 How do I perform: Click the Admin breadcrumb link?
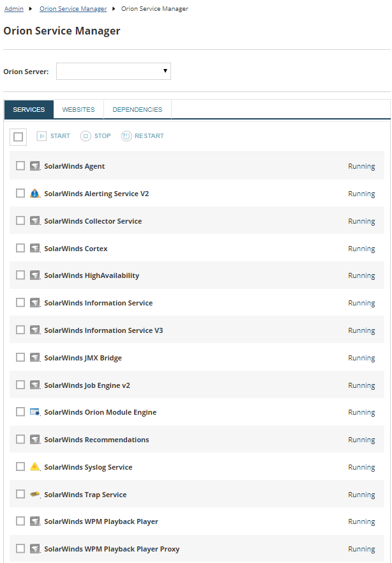click(x=13, y=8)
